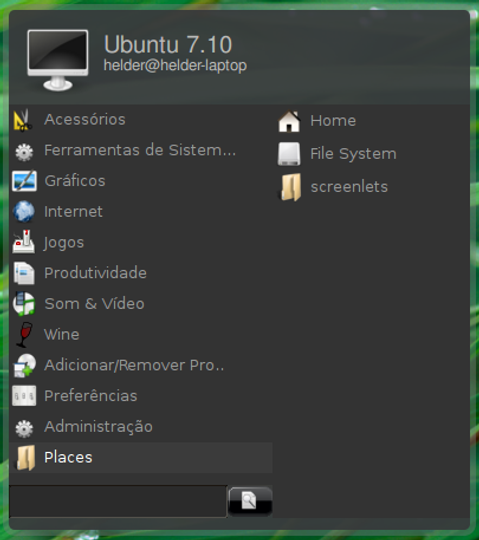Click the Internet globe icon
Viewport: 479px width, 540px height.
[x=24, y=211]
